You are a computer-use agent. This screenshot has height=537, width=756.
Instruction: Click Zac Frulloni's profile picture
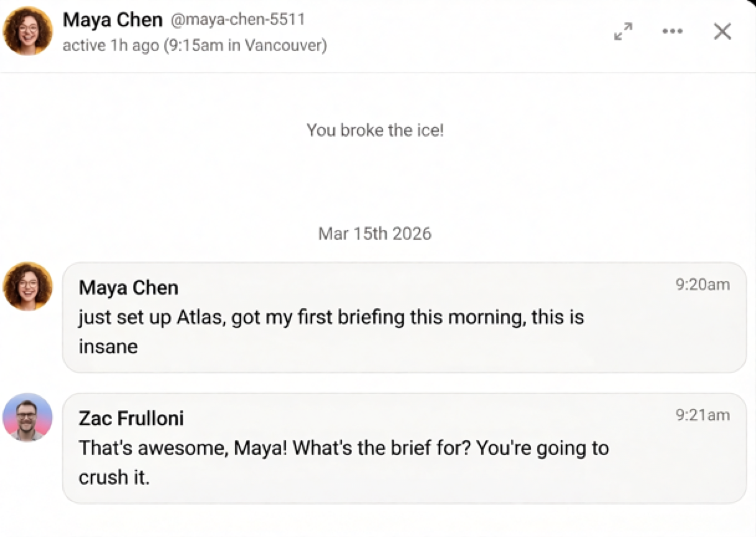pos(27,417)
